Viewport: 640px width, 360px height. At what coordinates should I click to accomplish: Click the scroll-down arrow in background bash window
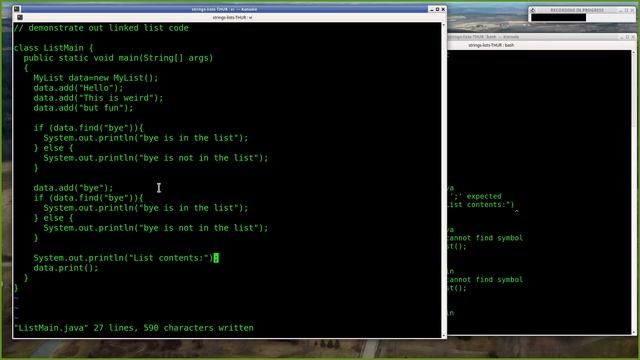(634, 333)
